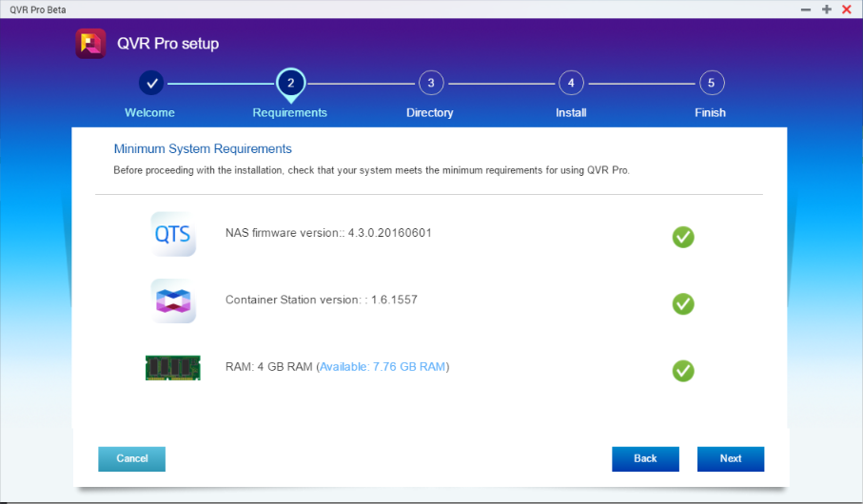
Task: Select the Directory step label
Action: tap(430, 113)
